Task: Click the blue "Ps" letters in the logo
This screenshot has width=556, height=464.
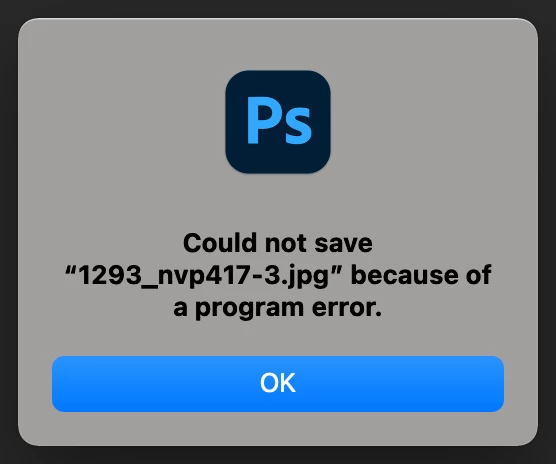Action: tap(279, 121)
